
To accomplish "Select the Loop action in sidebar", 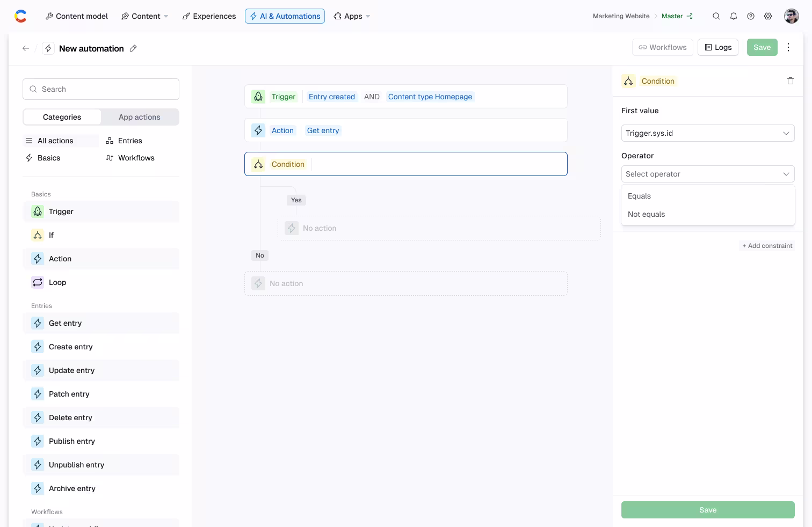I will point(101,282).
